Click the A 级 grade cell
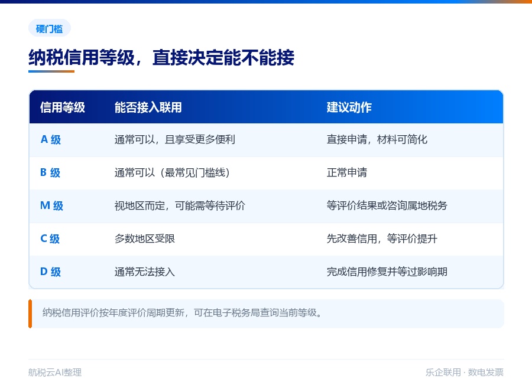 (51, 139)
